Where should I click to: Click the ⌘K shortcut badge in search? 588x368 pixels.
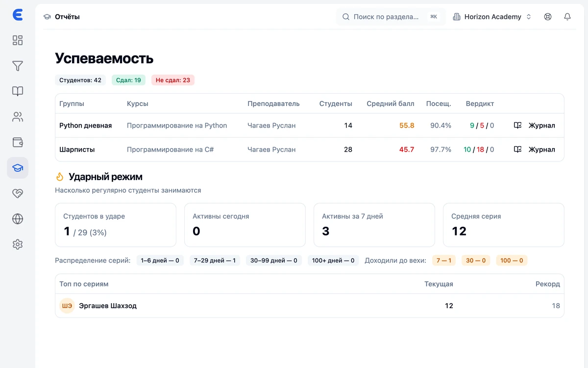click(x=434, y=17)
